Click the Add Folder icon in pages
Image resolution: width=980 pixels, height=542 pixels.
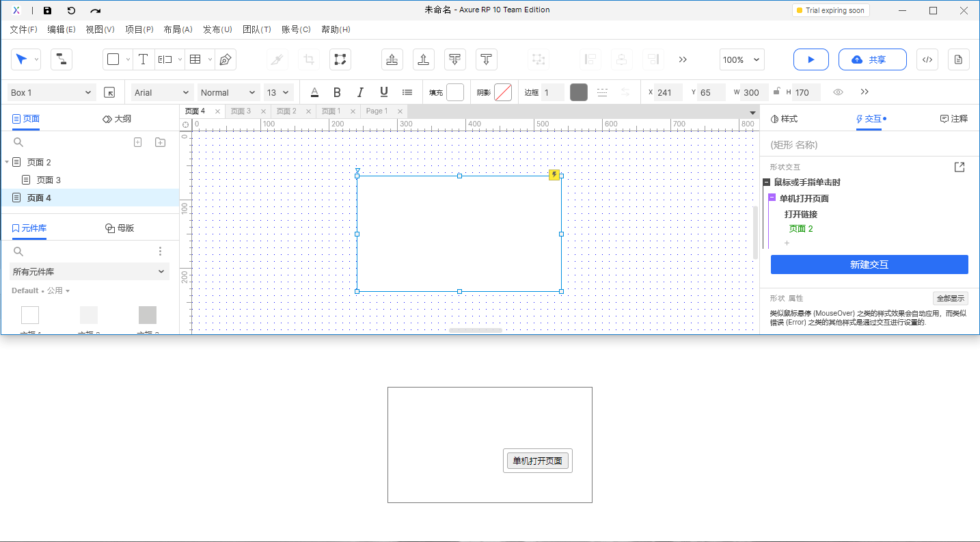[160, 142]
